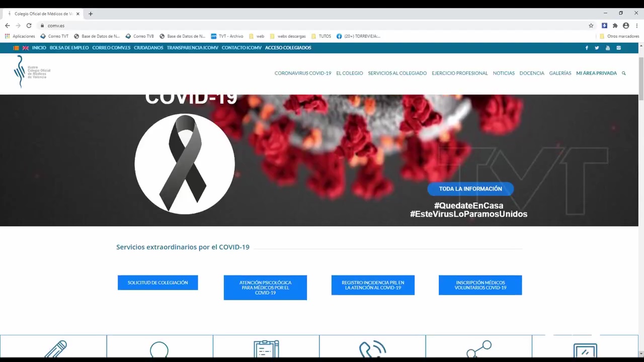The height and width of the screenshot is (362, 644).
Task: Switch language with the UK flag icon
Action: click(x=26, y=48)
